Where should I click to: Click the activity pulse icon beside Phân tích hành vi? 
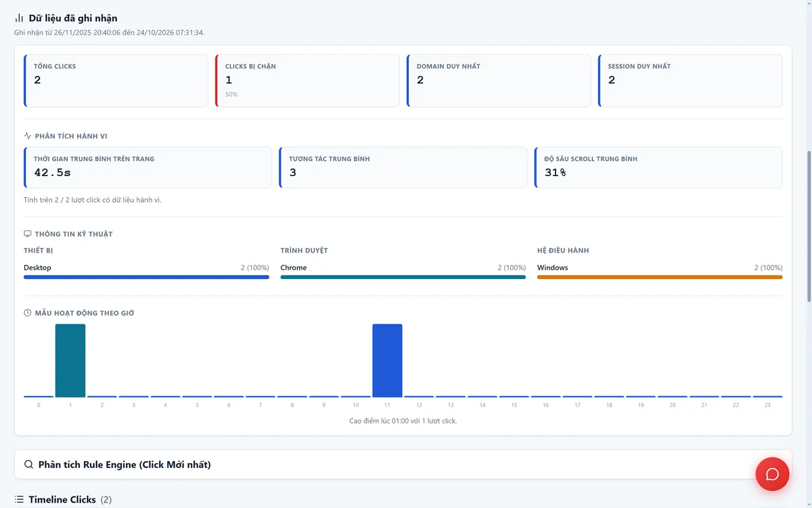pyautogui.click(x=28, y=136)
